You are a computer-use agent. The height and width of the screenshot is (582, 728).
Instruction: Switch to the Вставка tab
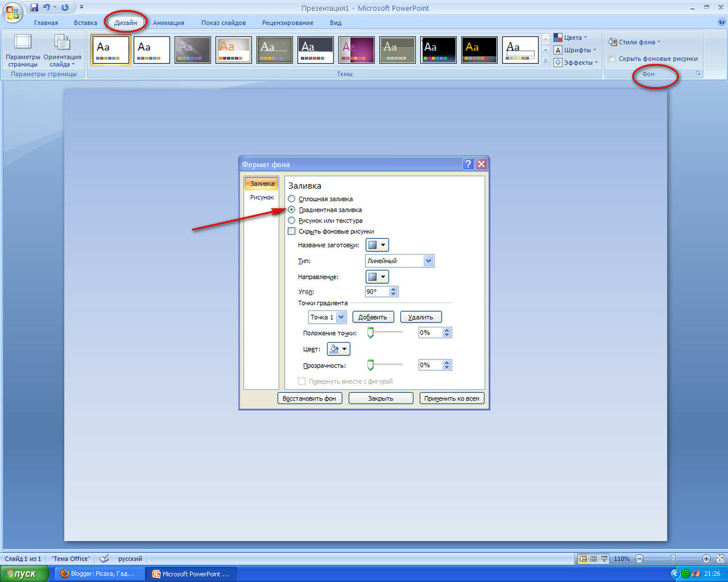(86, 22)
